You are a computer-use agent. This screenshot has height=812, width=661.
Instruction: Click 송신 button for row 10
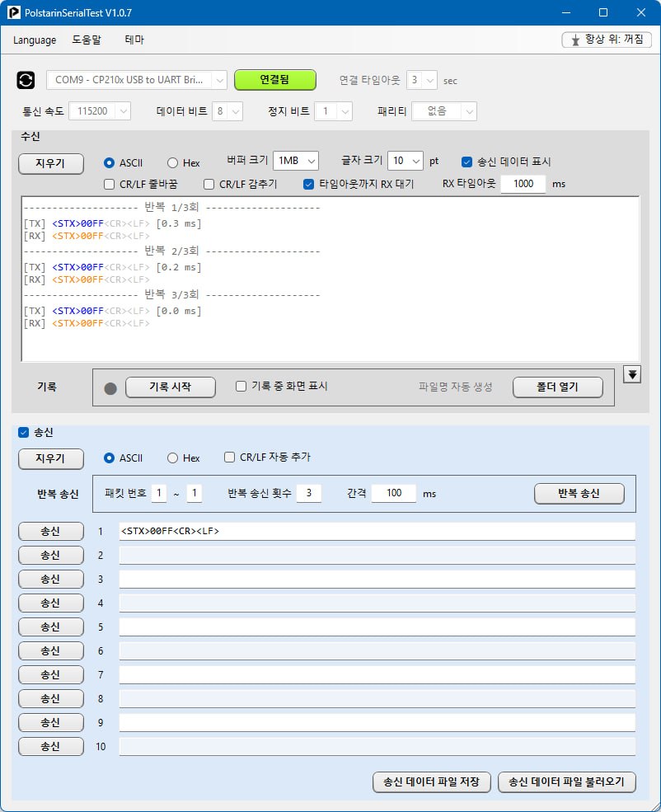click(51, 746)
